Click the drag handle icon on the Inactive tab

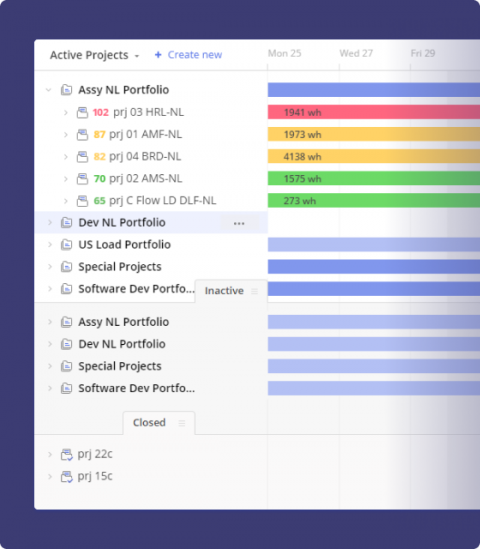[x=255, y=291]
